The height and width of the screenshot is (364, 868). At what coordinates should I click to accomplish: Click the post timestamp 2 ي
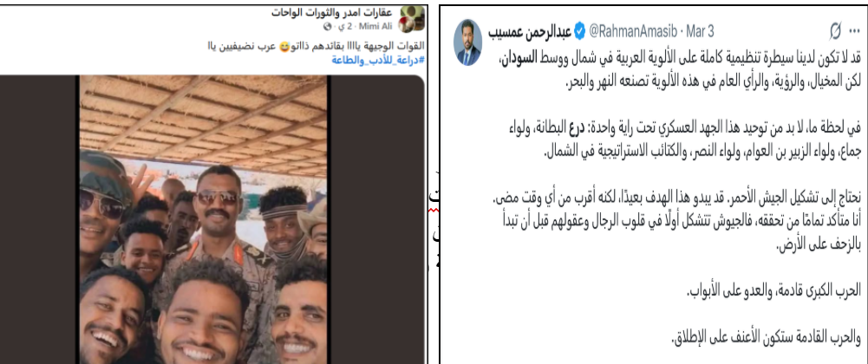345,27
